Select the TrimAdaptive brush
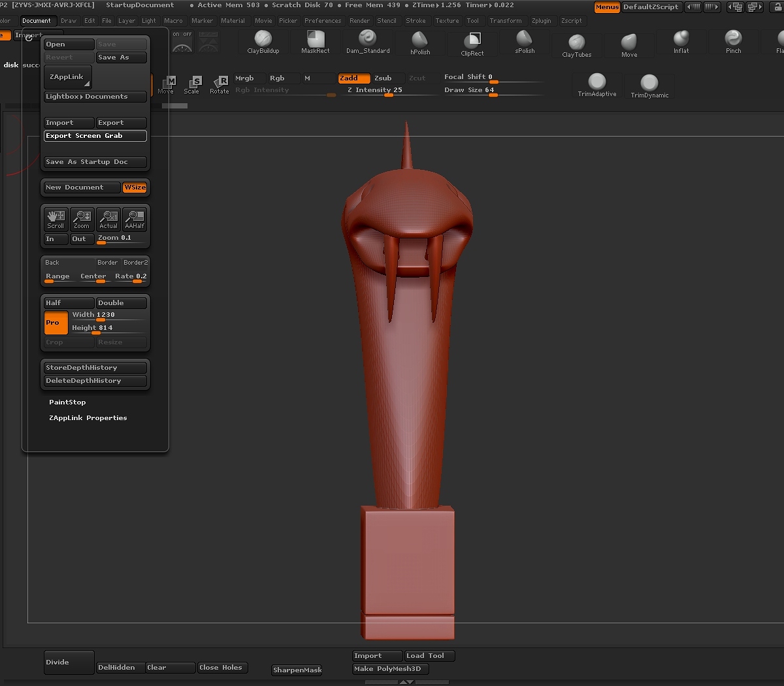 (597, 85)
